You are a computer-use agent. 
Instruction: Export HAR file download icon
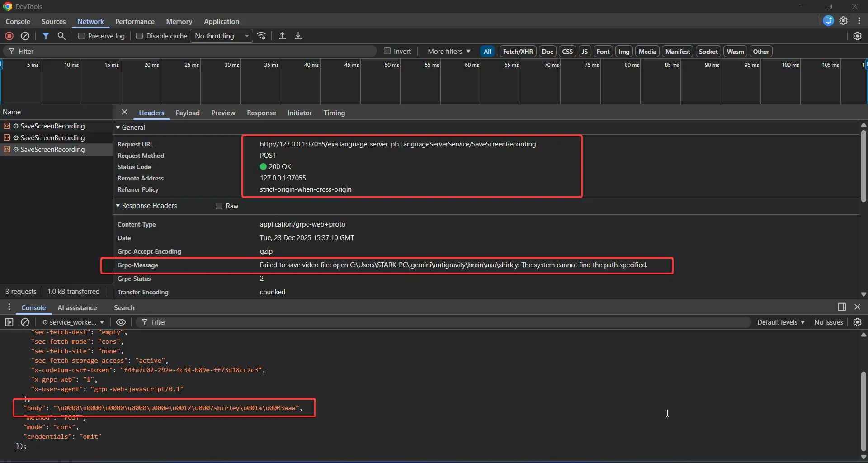tap(298, 36)
